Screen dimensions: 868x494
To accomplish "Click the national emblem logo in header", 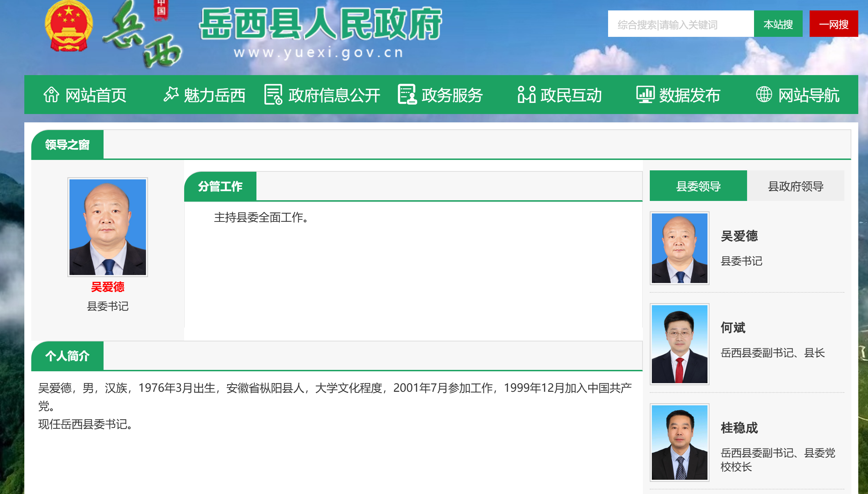I will pos(69,26).
